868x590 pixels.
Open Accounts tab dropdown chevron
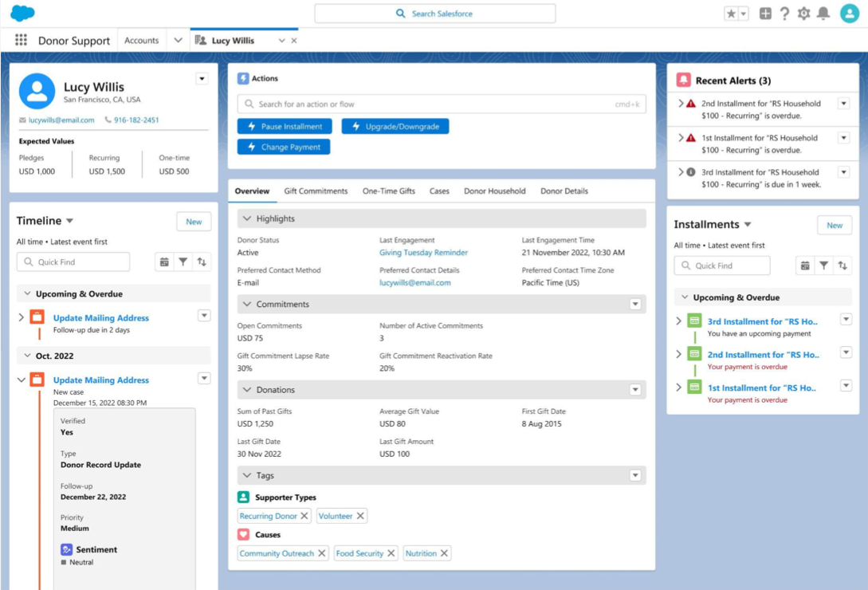click(x=178, y=41)
